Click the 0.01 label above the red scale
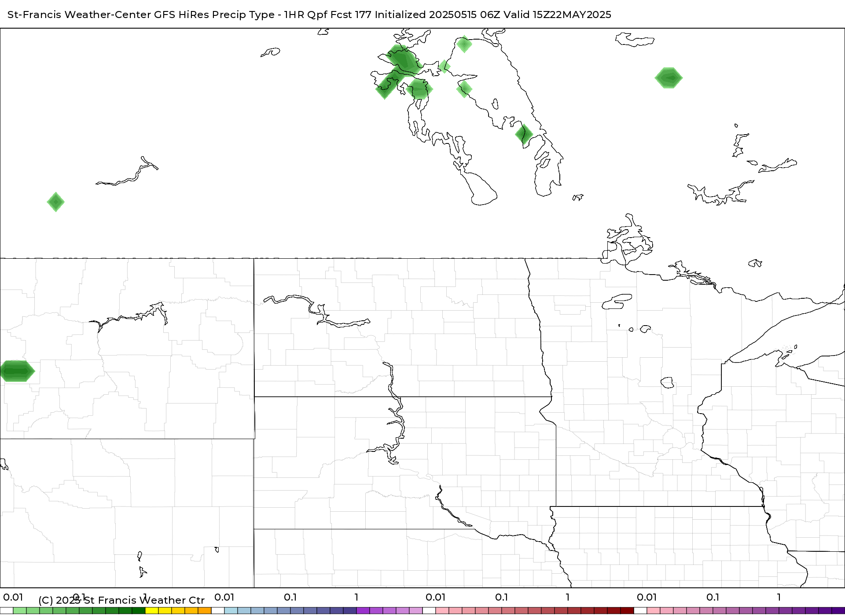 pyautogui.click(x=436, y=597)
